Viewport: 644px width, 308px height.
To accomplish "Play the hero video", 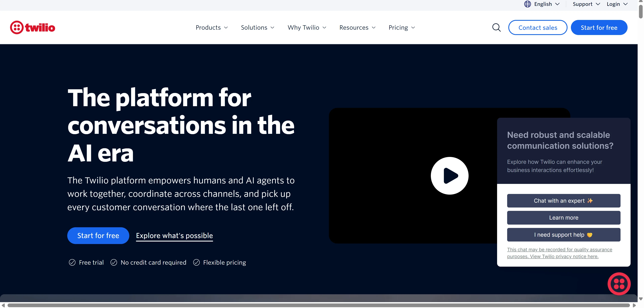I will pyautogui.click(x=449, y=176).
